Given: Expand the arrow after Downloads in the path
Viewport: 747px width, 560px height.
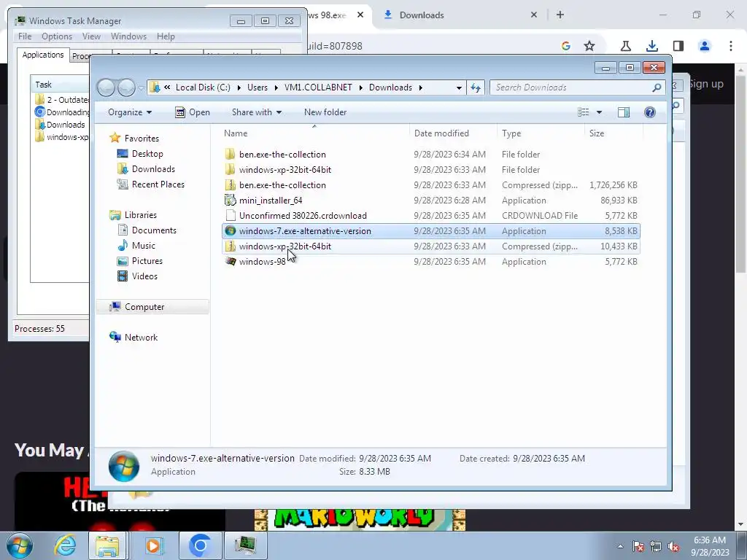Looking at the screenshot, I should tap(421, 87).
